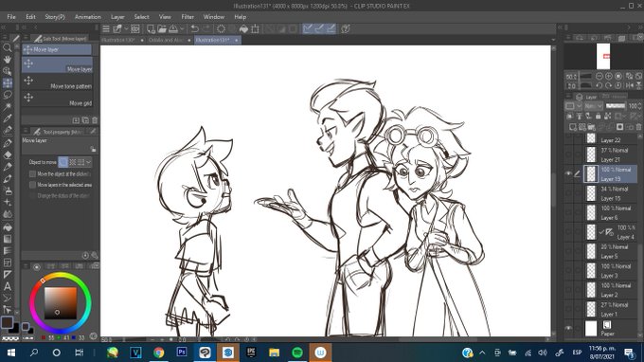Click layer opacity slider in Layer panel
This screenshot has height=362, width=644.
tap(616, 106)
